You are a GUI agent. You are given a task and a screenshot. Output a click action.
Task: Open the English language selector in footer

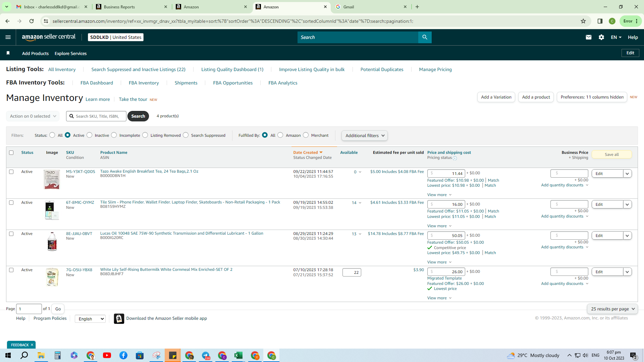tap(90, 319)
